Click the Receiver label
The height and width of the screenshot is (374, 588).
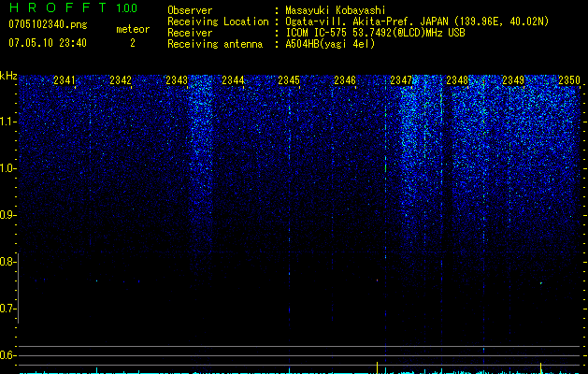[190, 33]
